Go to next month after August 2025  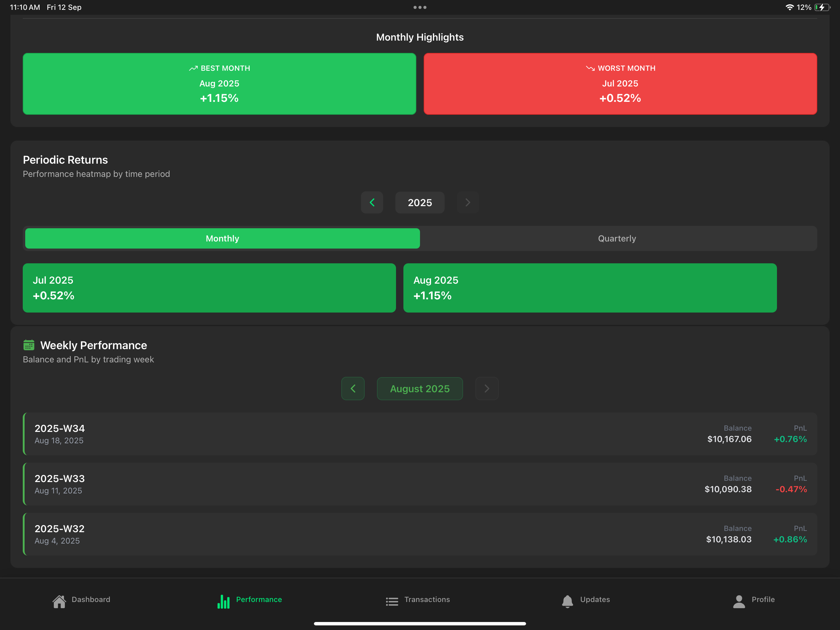pos(487,388)
